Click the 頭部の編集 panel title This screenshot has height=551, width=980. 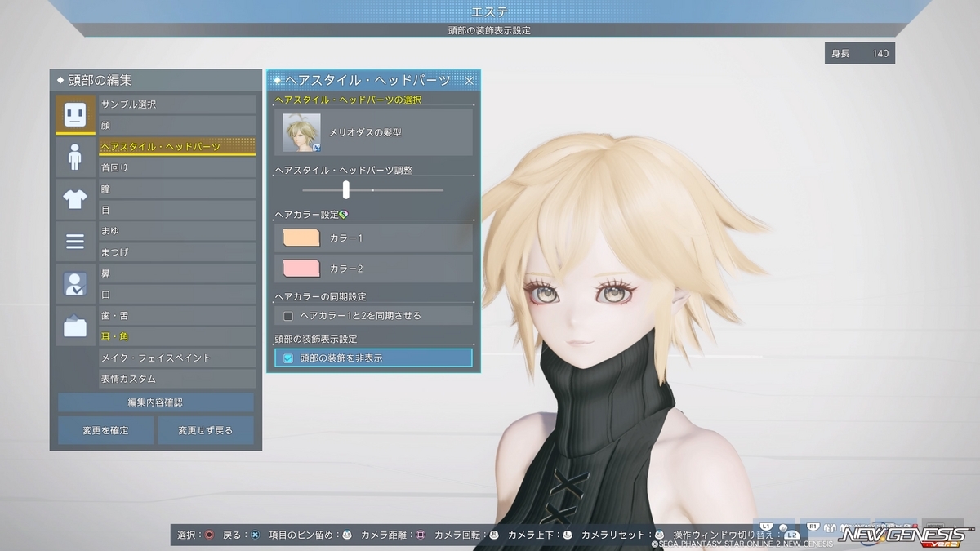100,80
